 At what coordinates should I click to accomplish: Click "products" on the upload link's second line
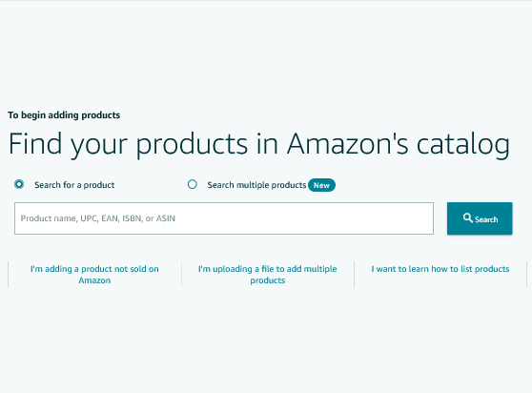pos(267,280)
